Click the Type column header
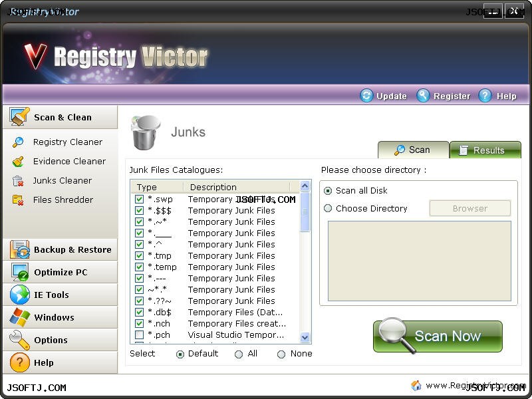 click(x=157, y=188)
